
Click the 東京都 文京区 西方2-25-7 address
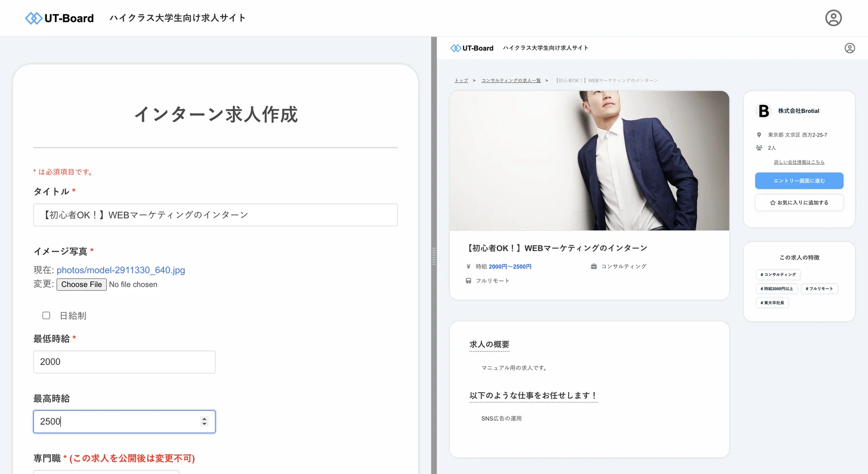pos(798,135)
